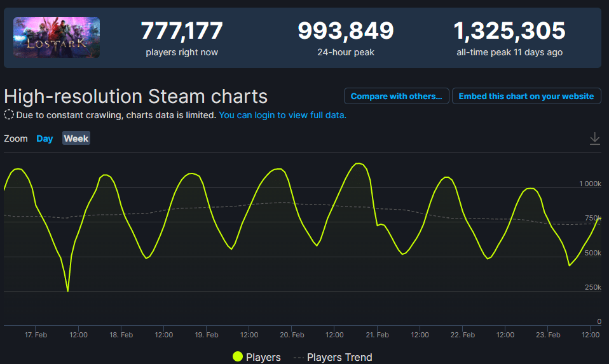Toggle the Players series in legend
609x364 pixels.
tap(257, 357)
